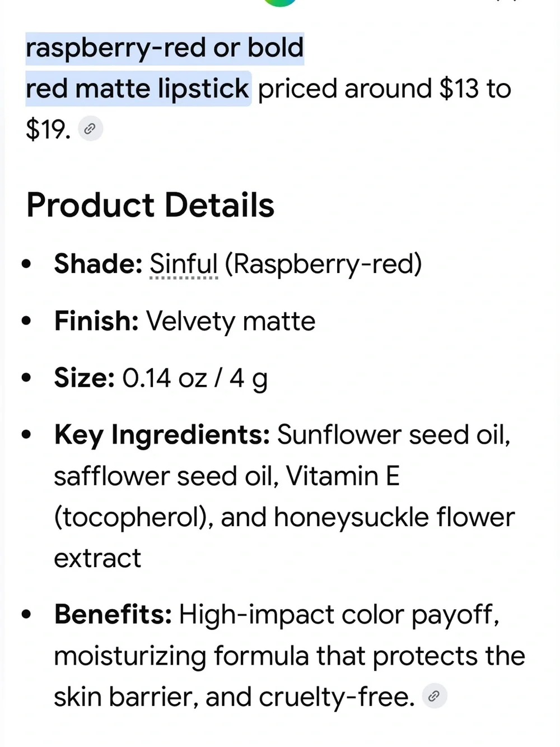Viewport: 560px width, 747px height.
Task: Tap the $13 price text
Action: tap(459, 89)
